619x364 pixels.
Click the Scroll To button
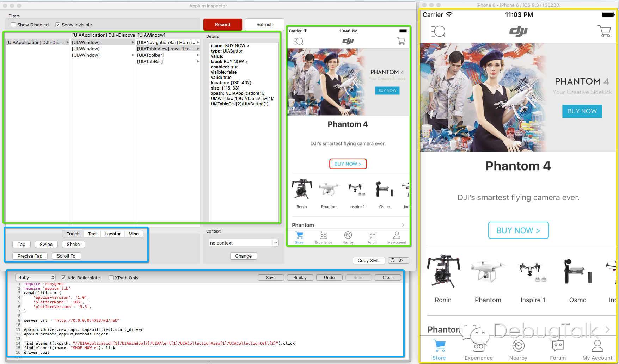pos(66,256)
